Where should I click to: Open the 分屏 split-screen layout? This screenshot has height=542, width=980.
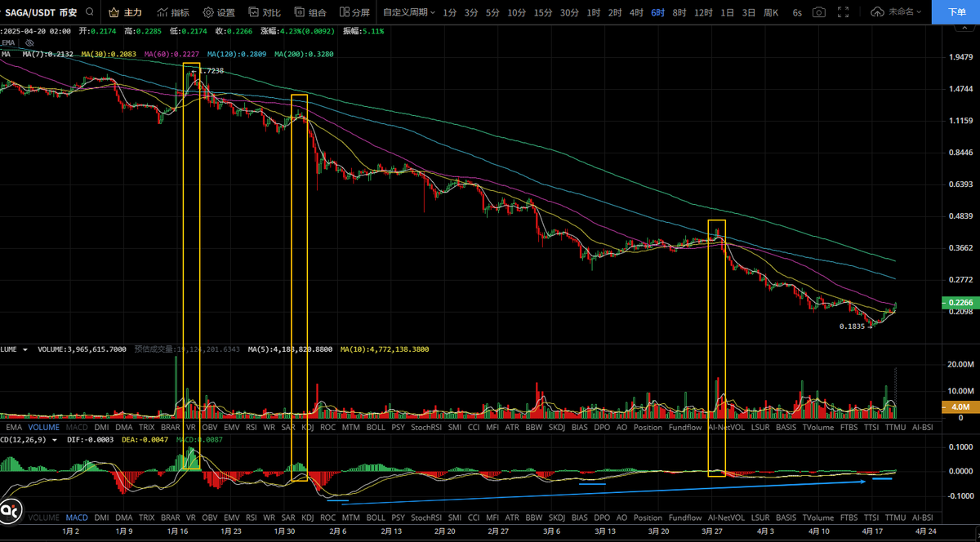[x=354, y=12]
